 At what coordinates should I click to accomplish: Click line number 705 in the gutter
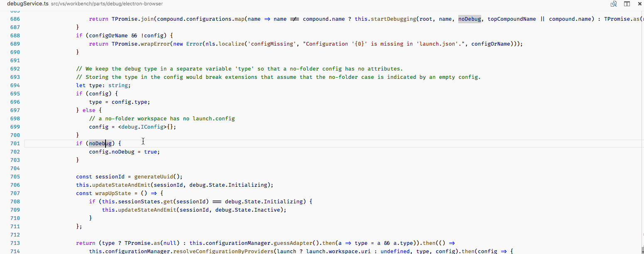[x=15, y=177]
